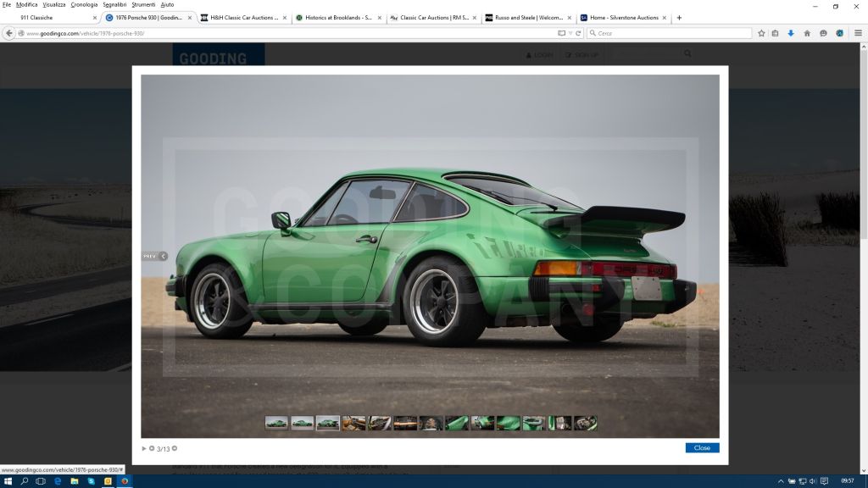The image size is (868, 488).
Task: Close the Russo and Steele tab
Action: 569,18
